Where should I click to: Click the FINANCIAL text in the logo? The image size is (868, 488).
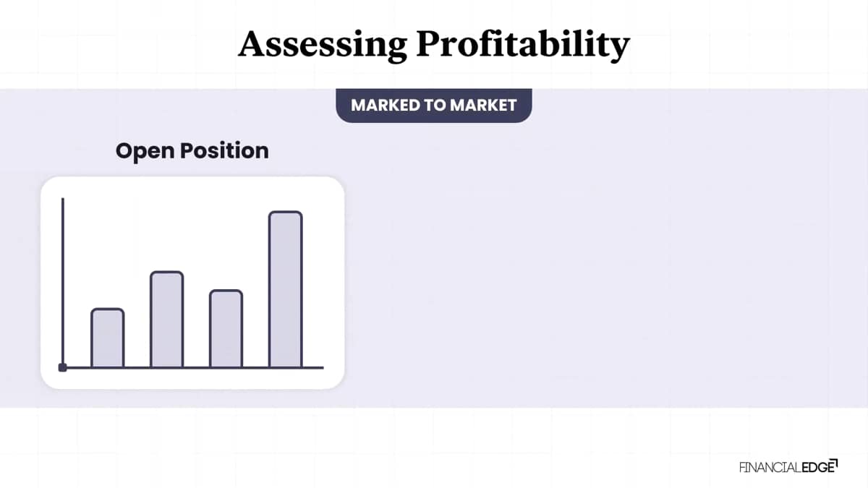tap(770, 467)
